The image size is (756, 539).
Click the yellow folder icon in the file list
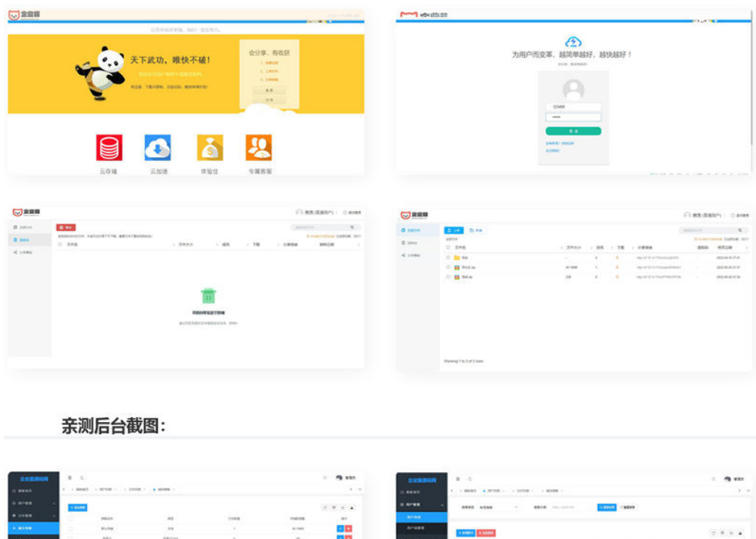[x=457, y=258]
